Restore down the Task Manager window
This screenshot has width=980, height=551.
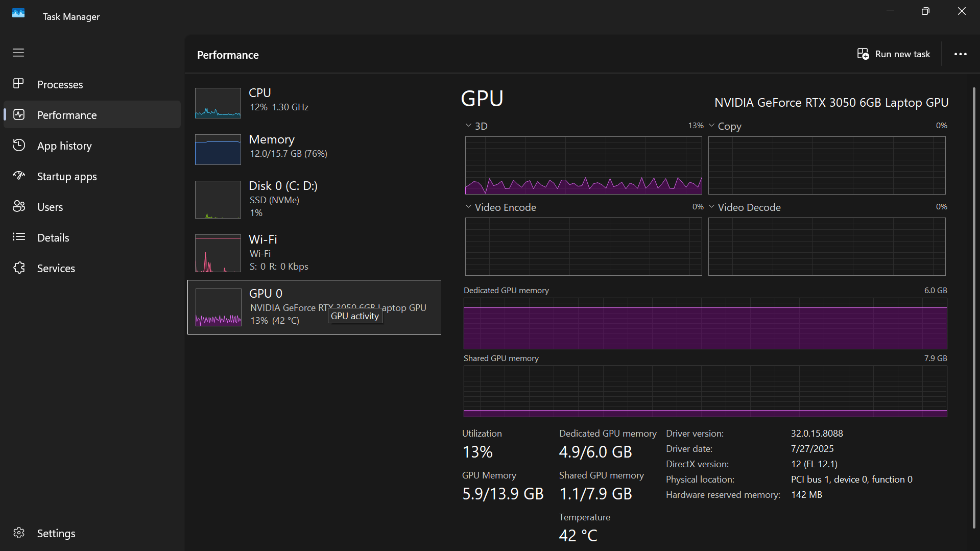coord(925,11)
